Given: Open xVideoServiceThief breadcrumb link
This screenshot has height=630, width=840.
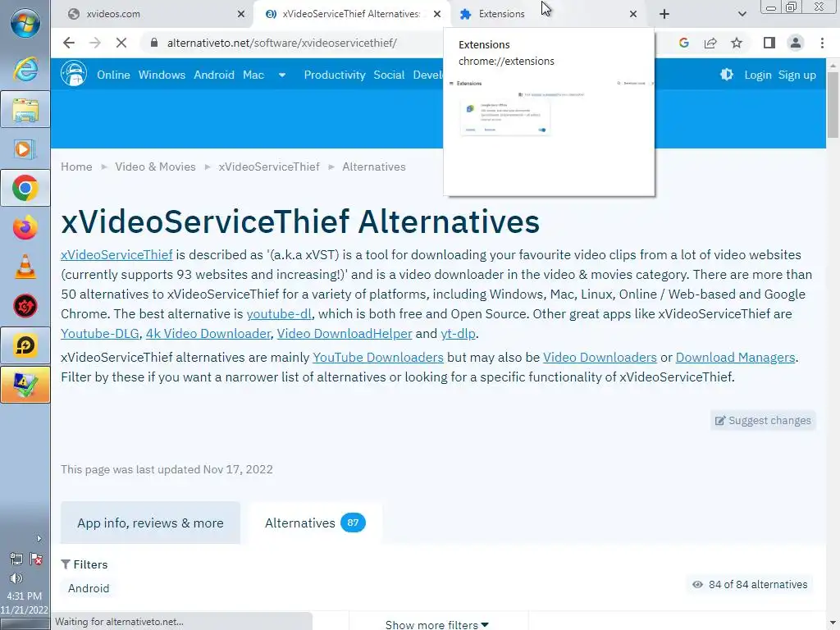Looking at the screenshot, I should click(269, 167).
